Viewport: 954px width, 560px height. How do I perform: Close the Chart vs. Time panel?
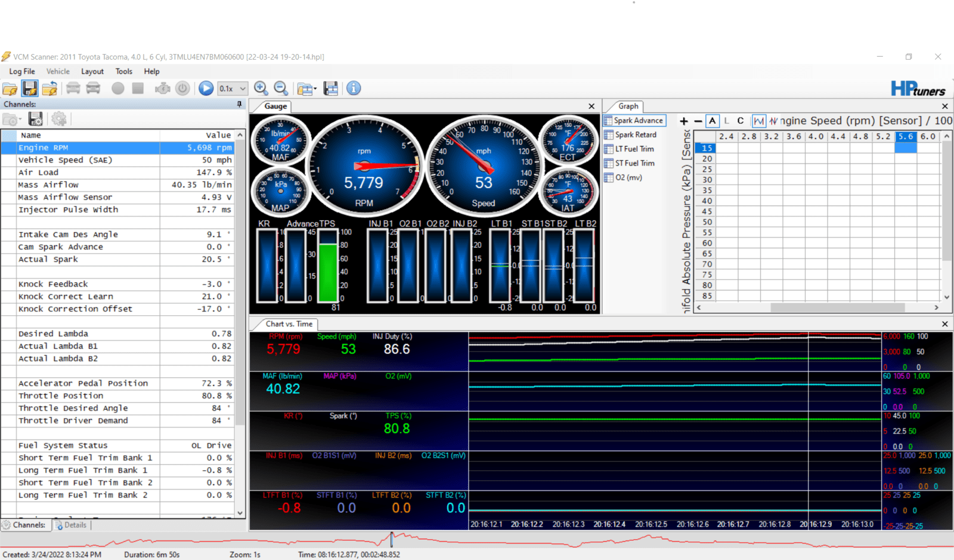945,324
